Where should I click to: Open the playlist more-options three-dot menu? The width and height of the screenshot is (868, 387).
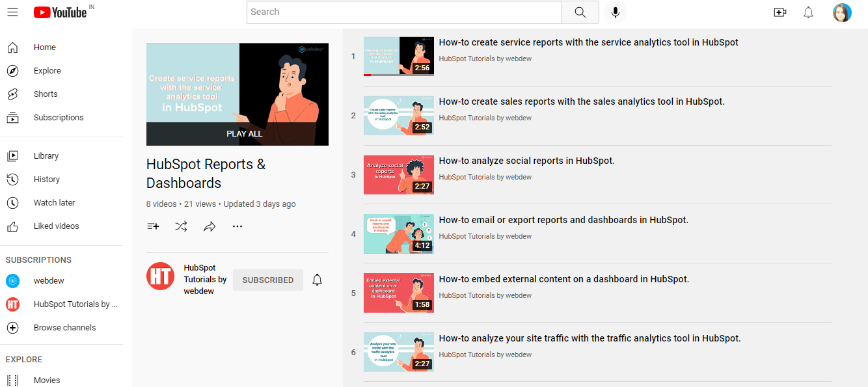[237, 226]
